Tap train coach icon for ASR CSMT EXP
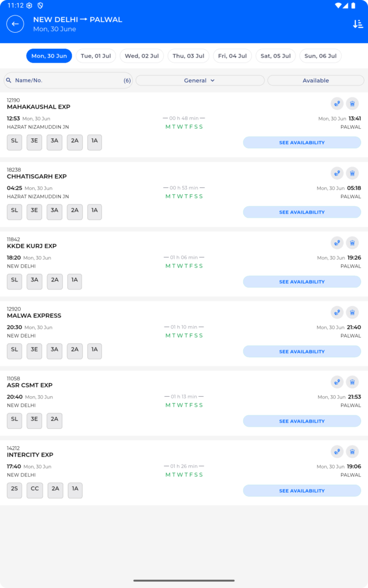Viewport: 368px width, 588px height. [352, 382]
